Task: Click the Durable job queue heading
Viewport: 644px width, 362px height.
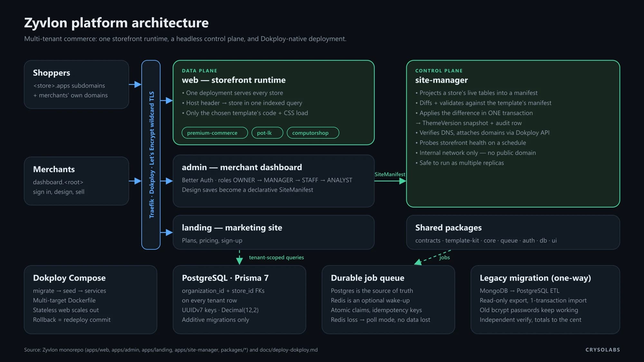Action: pos(367,278)
